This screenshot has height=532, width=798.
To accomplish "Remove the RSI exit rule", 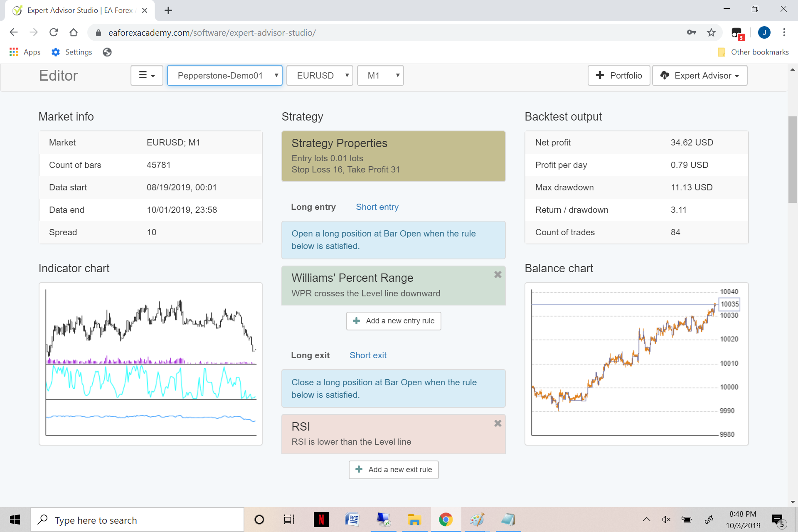I will click(498, 424).
